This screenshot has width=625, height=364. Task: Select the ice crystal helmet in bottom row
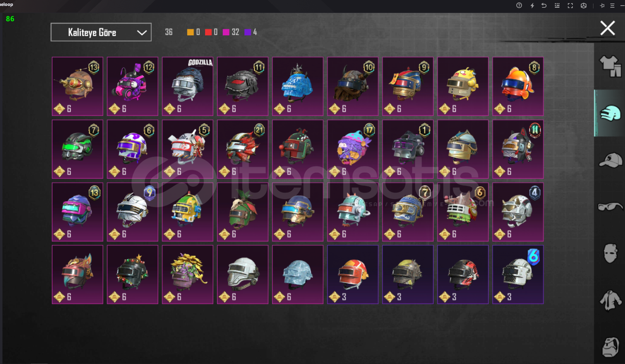coord(298,274)
